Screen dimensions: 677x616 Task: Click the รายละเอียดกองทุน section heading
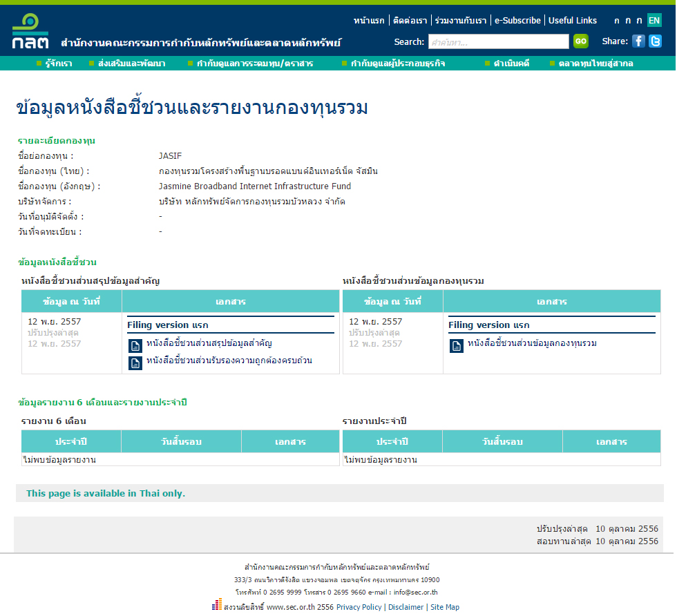tap(57, 141)
